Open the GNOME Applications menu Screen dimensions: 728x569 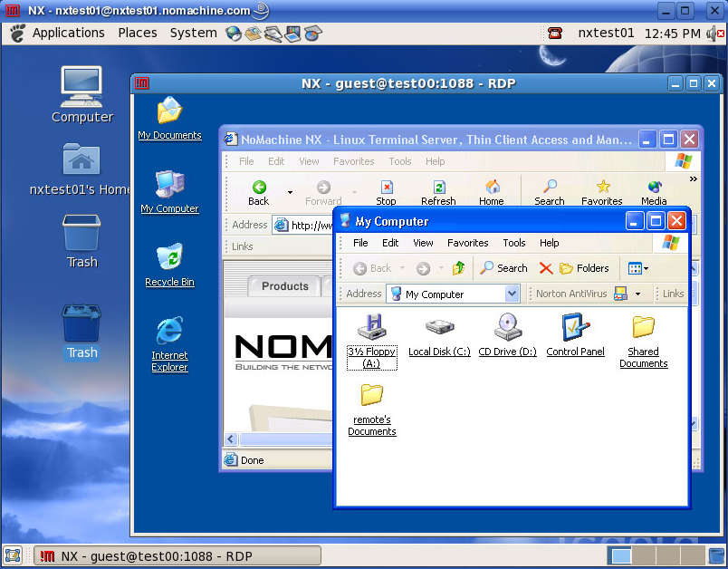[x=59, y=33]
